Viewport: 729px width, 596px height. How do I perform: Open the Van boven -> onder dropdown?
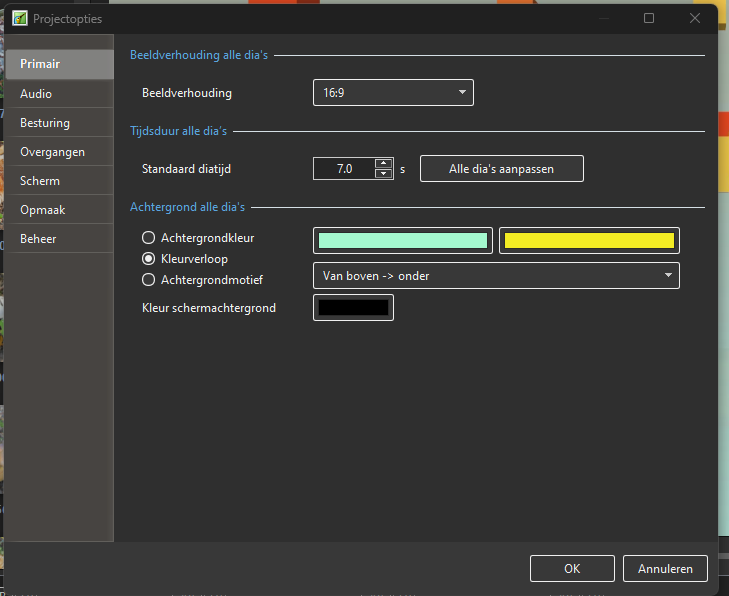tap(496, 276)
